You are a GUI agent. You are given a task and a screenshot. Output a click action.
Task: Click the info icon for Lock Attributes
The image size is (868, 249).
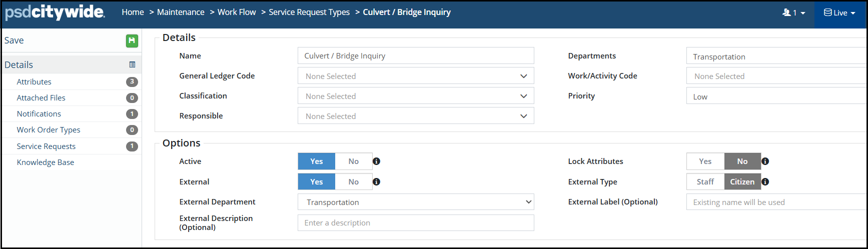point(765,161)
